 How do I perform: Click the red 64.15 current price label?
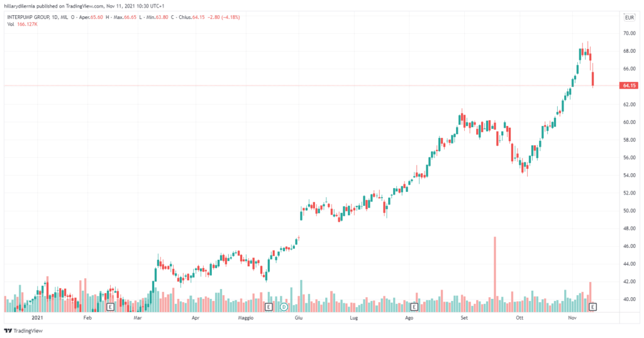[628, 86]
